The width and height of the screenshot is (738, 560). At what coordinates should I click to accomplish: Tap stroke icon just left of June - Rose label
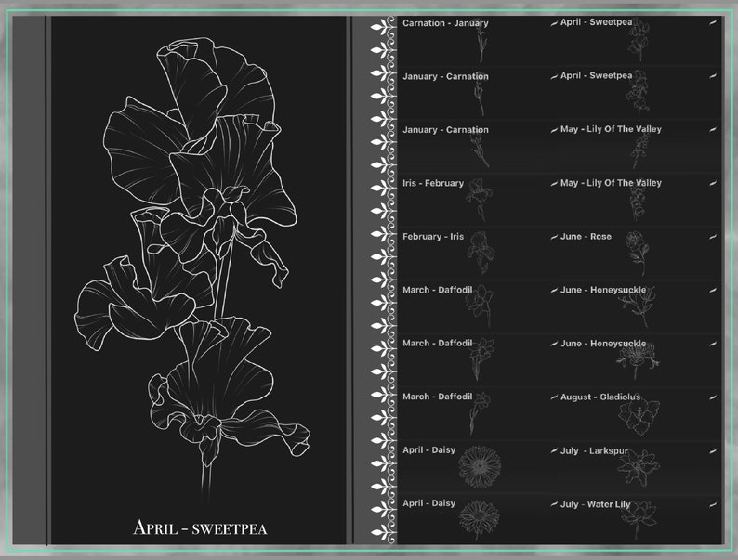point(555,237)
